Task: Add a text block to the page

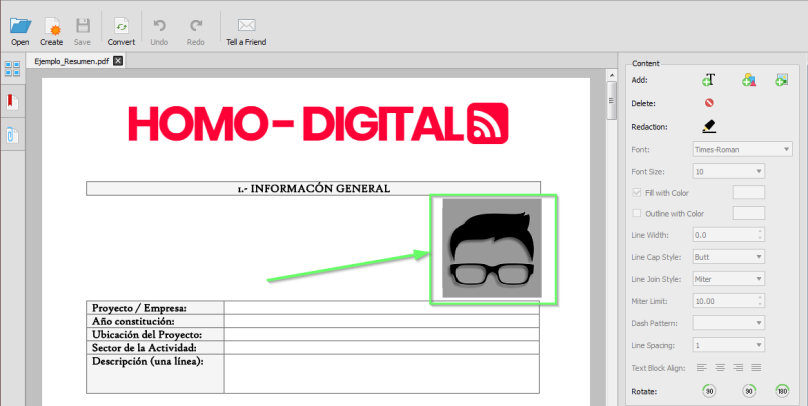Action: pyautogui.click(x=709, y=80)
